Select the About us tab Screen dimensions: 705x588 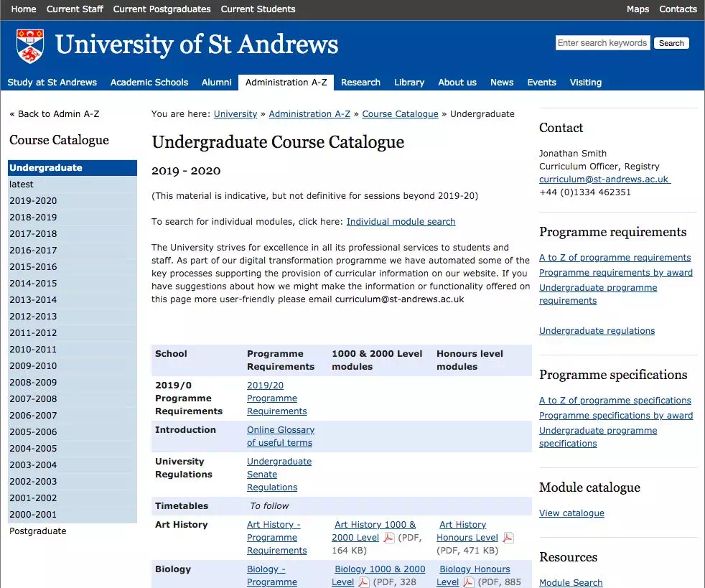[457, 83]
